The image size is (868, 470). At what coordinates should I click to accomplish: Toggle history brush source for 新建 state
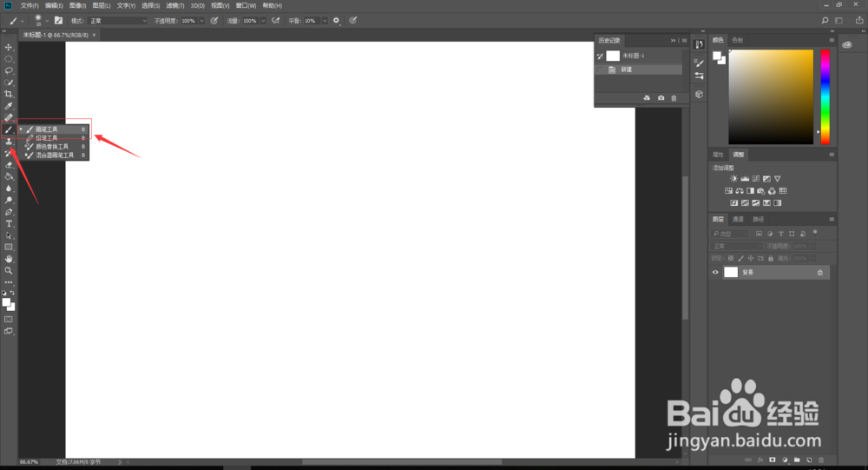click(x=600, y=70)
